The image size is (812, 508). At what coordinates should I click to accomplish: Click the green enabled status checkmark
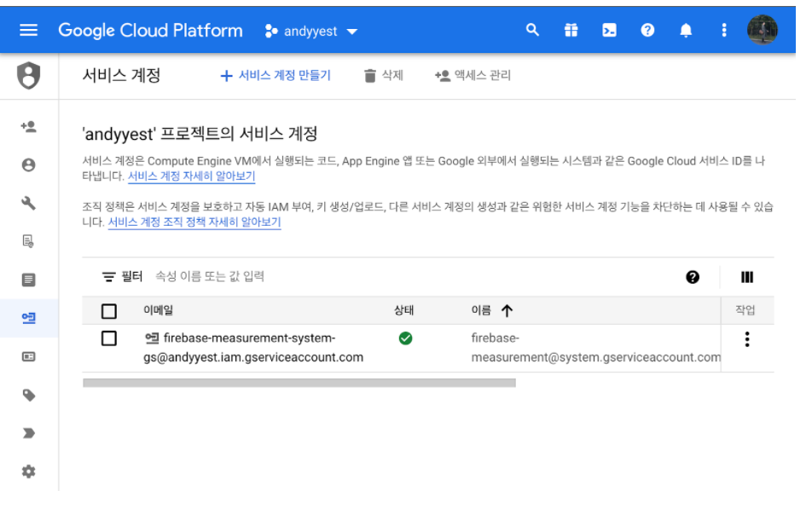[405, 338]
